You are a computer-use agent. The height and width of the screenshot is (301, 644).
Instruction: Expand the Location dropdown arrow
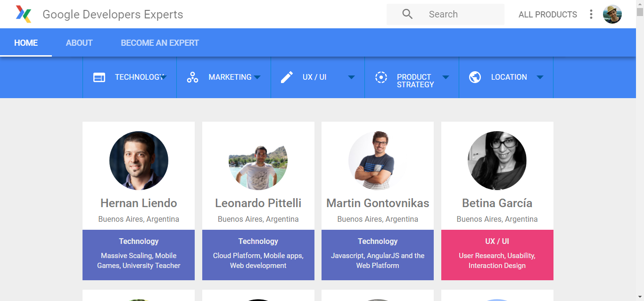coord(540,77)
